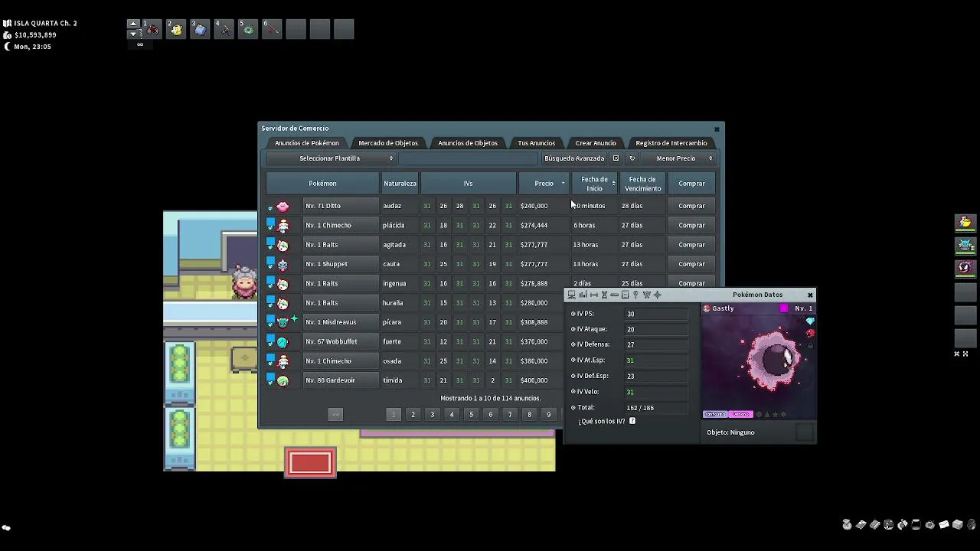Click the small expand icon under party sidebar
The image size is (980, 551).
(x=965, y=354)
